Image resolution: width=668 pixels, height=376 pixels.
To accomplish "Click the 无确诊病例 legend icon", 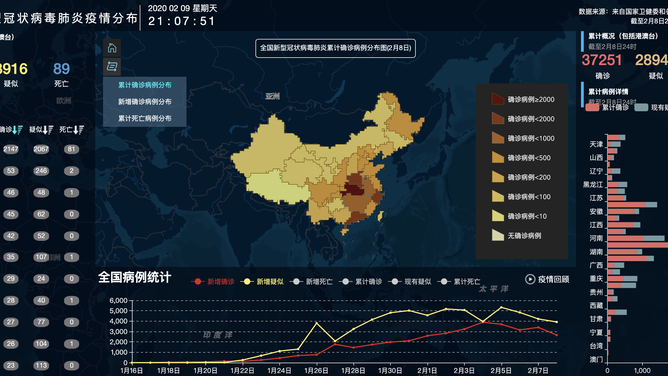I will click(498, 235).
